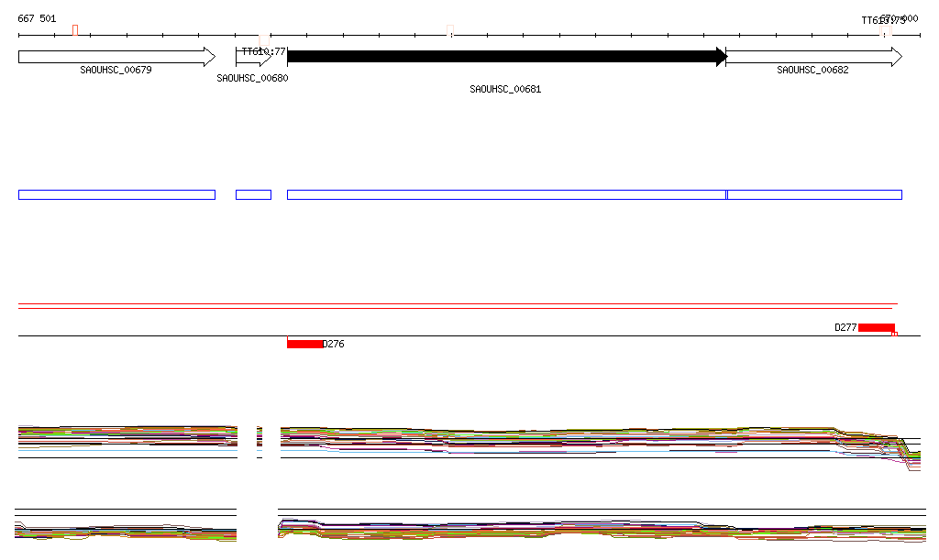Click the lower multicolored expression profile track
The image size is (939, 560).
[550, 529]
